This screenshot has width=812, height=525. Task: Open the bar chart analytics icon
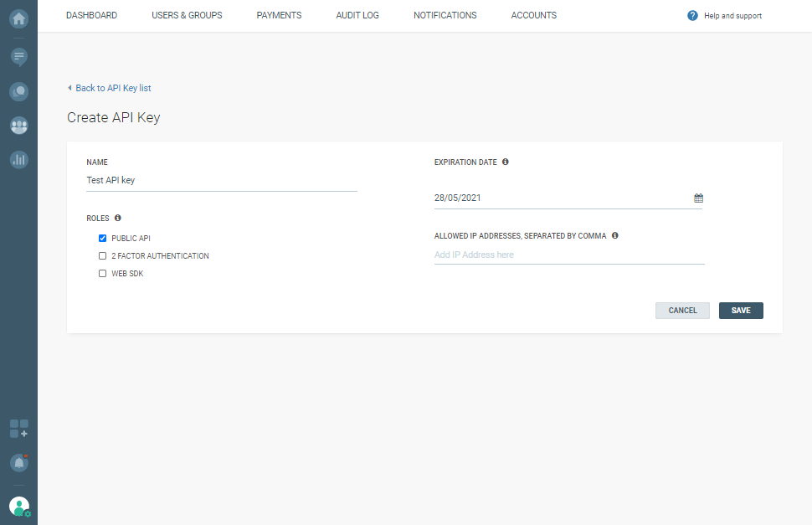point(18,159)
